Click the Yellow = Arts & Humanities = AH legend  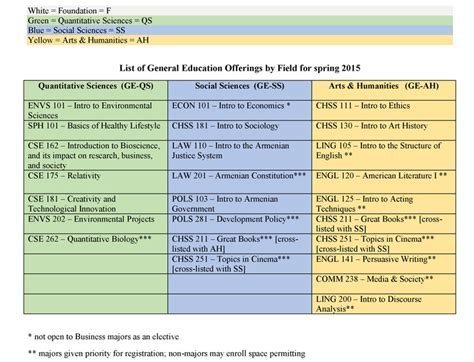pyautogui.click(x=240, y=40)
